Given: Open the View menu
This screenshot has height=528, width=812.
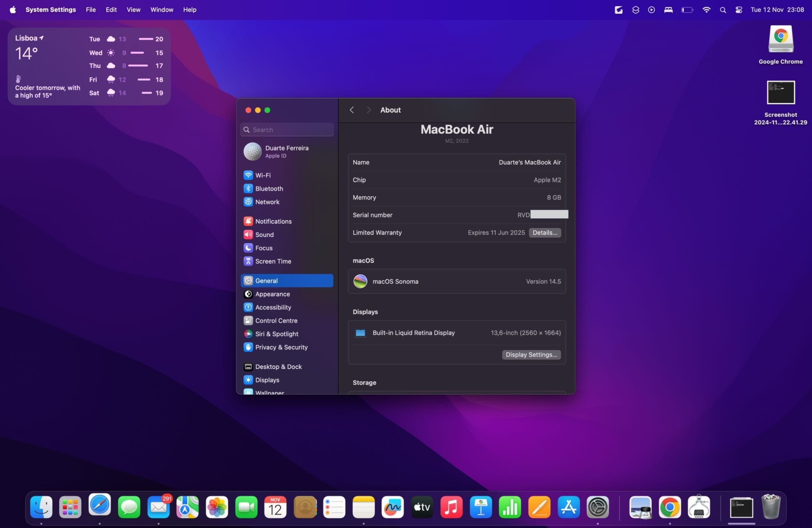Looking at the screenshot, I should [134, 10].
